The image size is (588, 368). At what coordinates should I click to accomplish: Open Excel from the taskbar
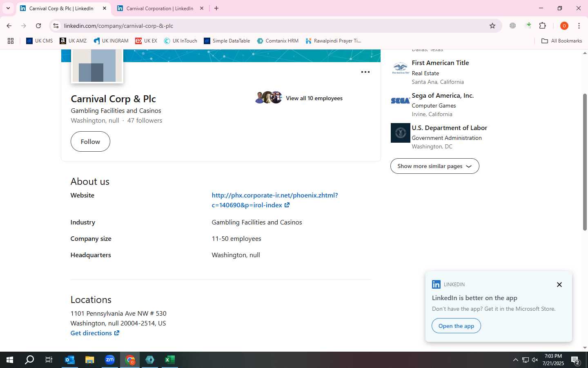coord(169,360)
